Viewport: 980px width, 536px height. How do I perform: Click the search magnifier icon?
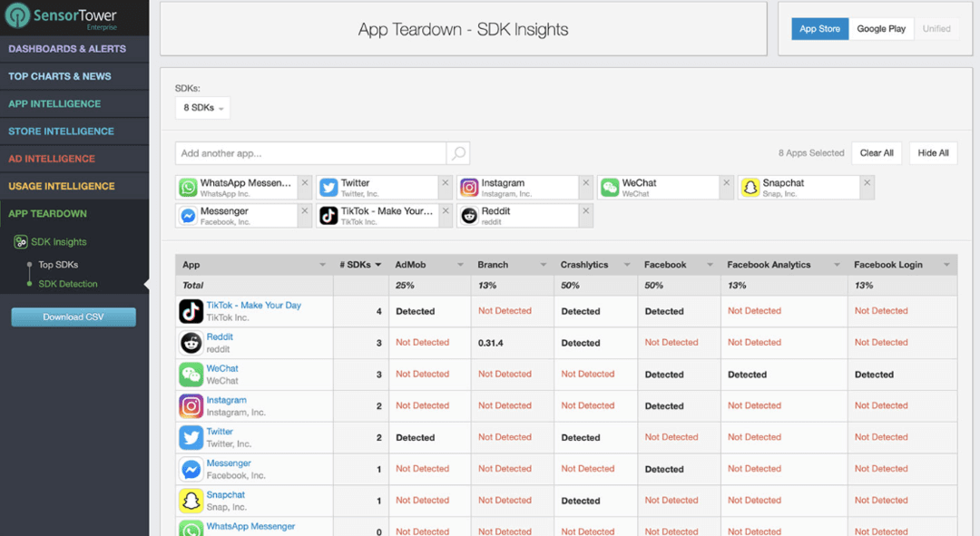pos(458,153)
